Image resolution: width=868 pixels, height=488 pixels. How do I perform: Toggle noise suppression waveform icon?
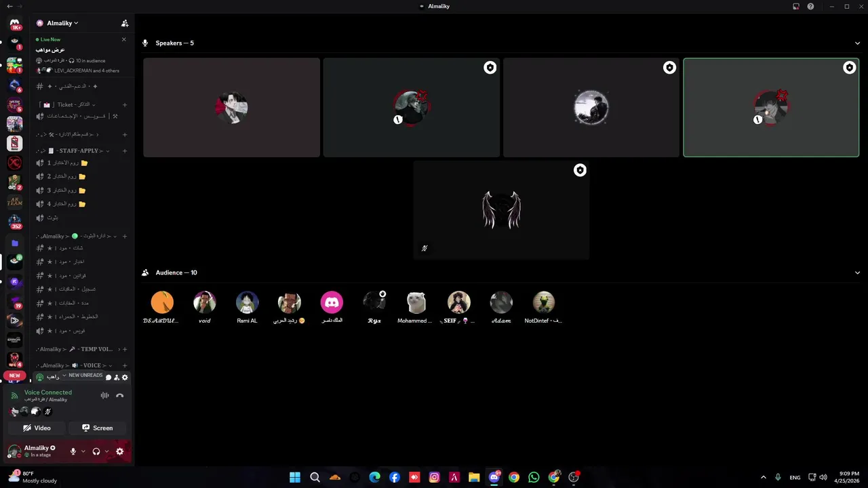point(105,396)
